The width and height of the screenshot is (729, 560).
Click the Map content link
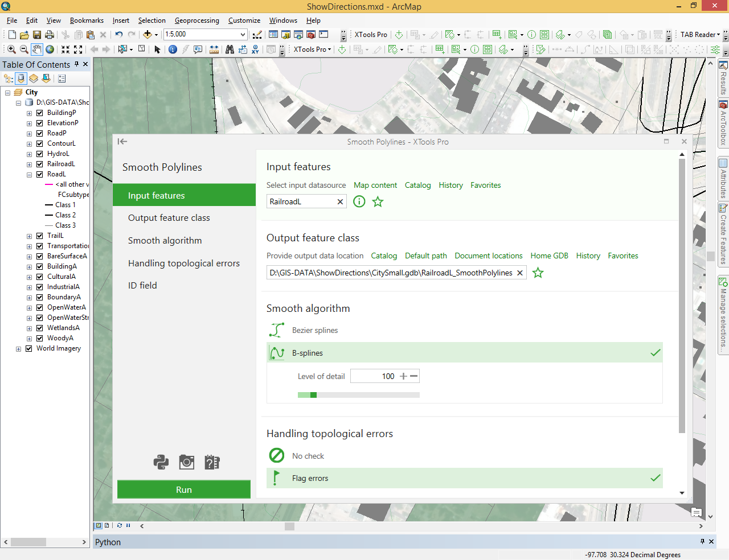[x=375, y=186]
